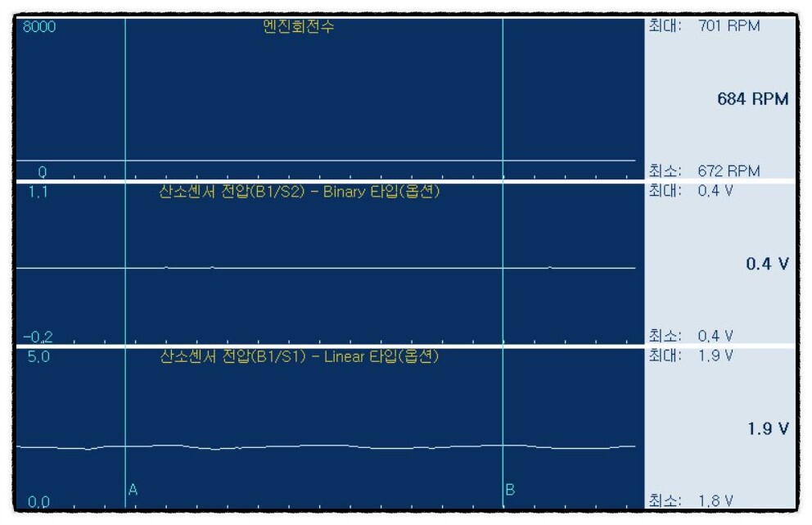Click the 8000 axis maximum label
This screenshot has width=812, height=525.
(39, 26)
